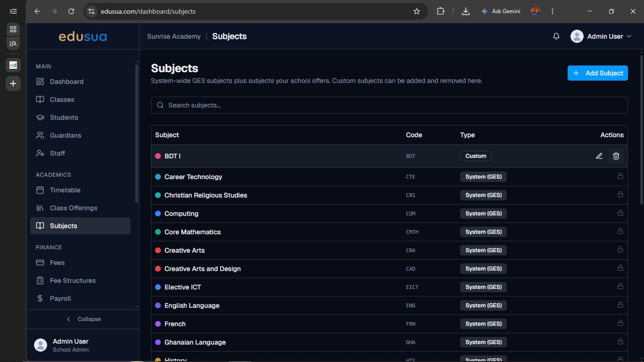Image resolution: width=644 pixels, height=362 pixels.
Task: Open browser downloads icon
Action: coord(466,11)
